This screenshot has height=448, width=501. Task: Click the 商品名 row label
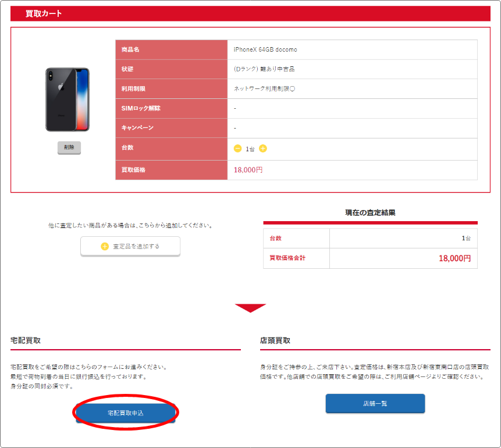click(130, 49)
